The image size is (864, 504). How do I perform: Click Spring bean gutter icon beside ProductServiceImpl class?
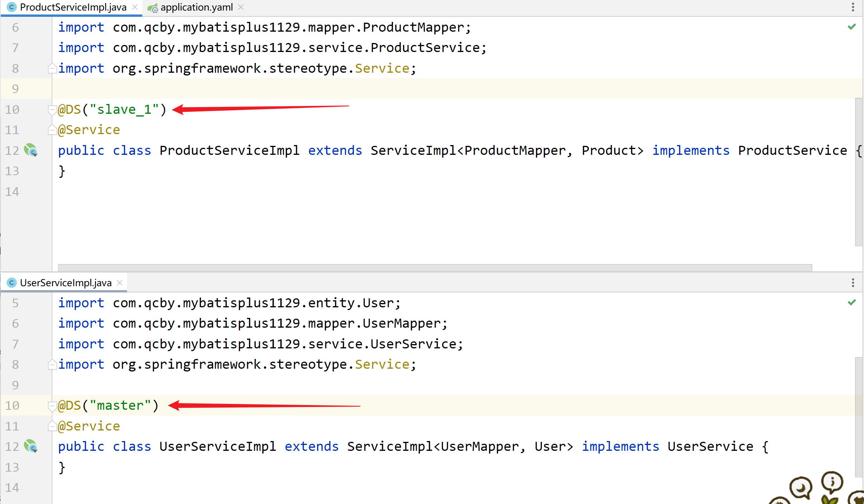30,150
